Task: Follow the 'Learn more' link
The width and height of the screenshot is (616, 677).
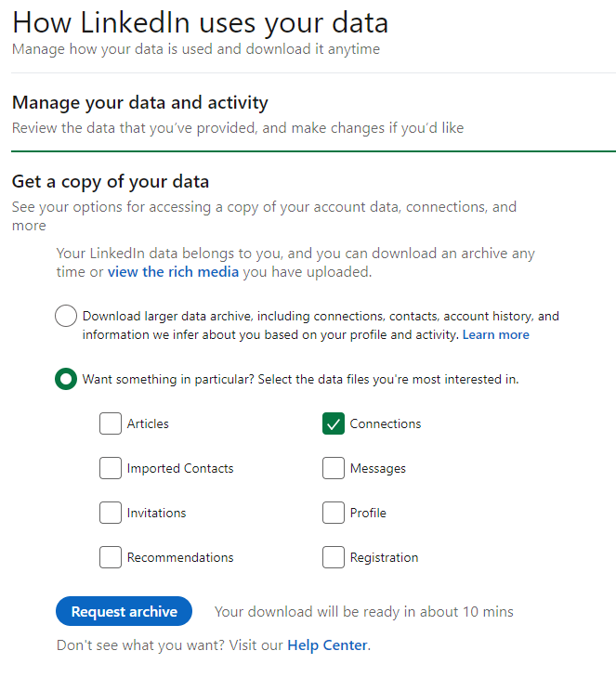Action: click(496, 334)
